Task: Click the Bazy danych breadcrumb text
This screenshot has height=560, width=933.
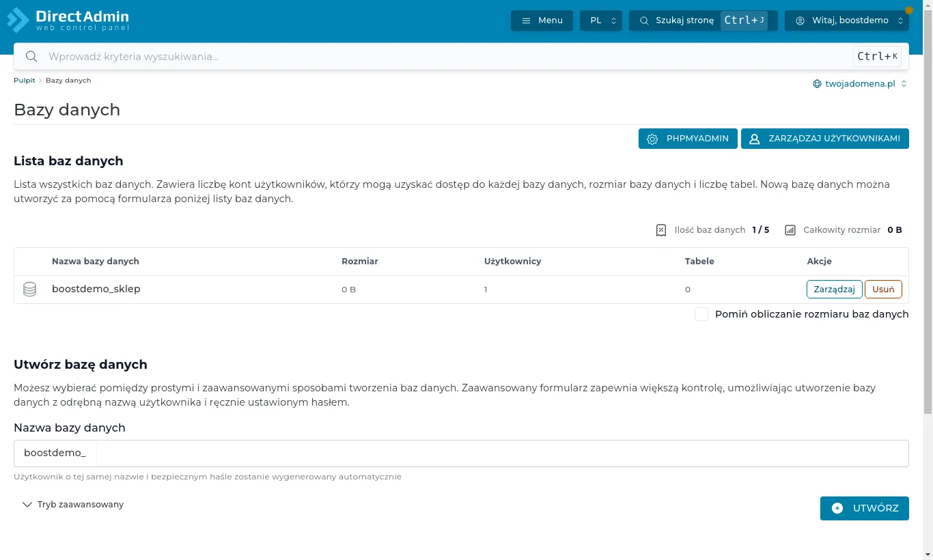Action: pos(68,81)
